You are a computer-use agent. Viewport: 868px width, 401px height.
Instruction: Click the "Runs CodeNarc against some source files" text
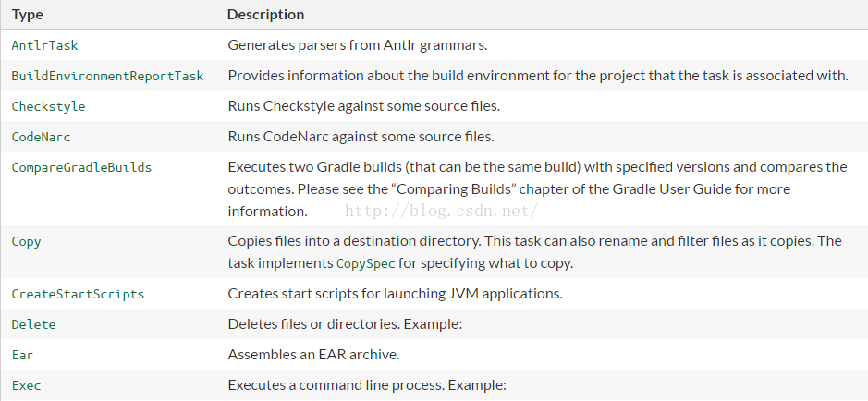361,137
